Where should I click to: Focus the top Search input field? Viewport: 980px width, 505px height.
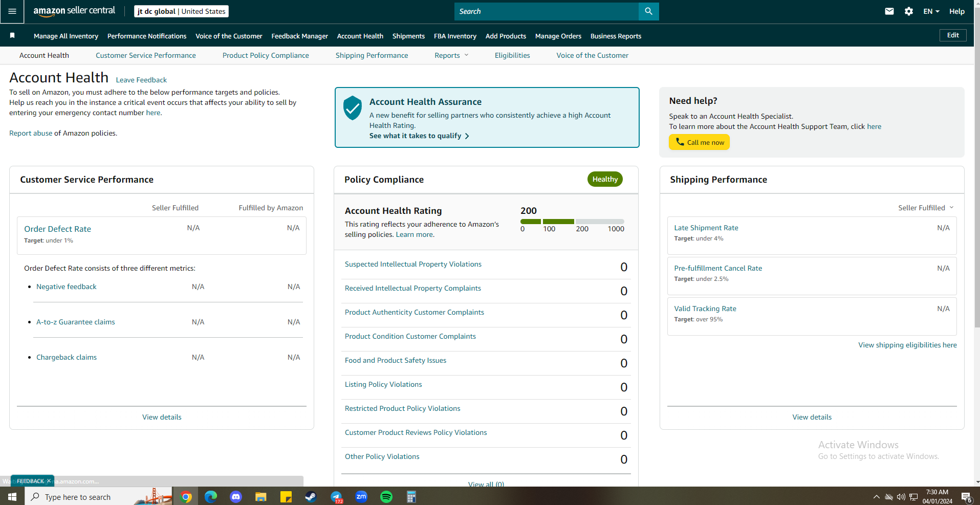pos(547,11)
